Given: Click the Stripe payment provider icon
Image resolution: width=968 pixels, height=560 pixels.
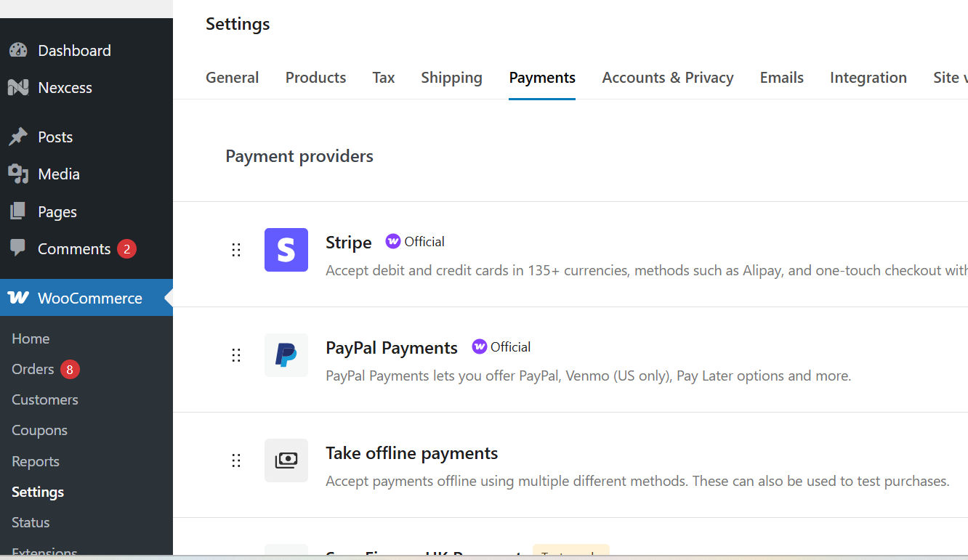Looking at the screenshot, I should 286,250.
